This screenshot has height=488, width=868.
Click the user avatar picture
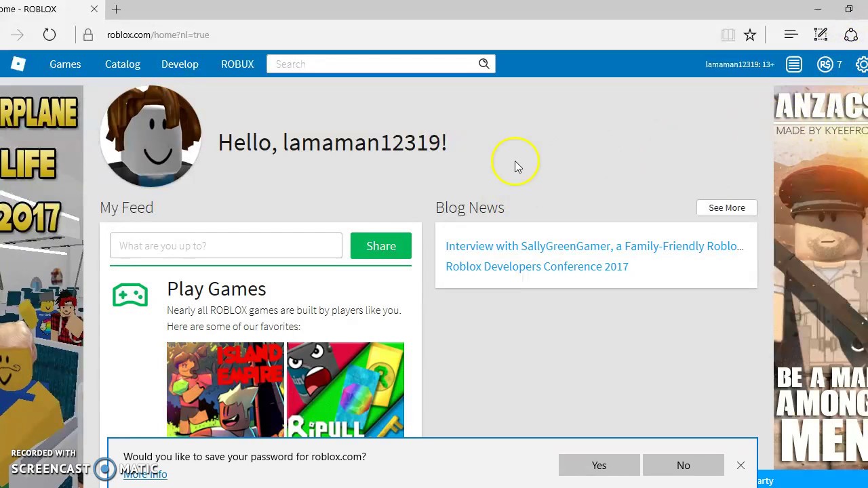click(151, 136)
